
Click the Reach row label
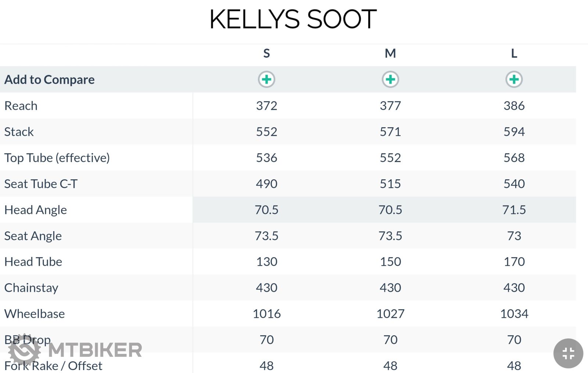pos(21,106)
